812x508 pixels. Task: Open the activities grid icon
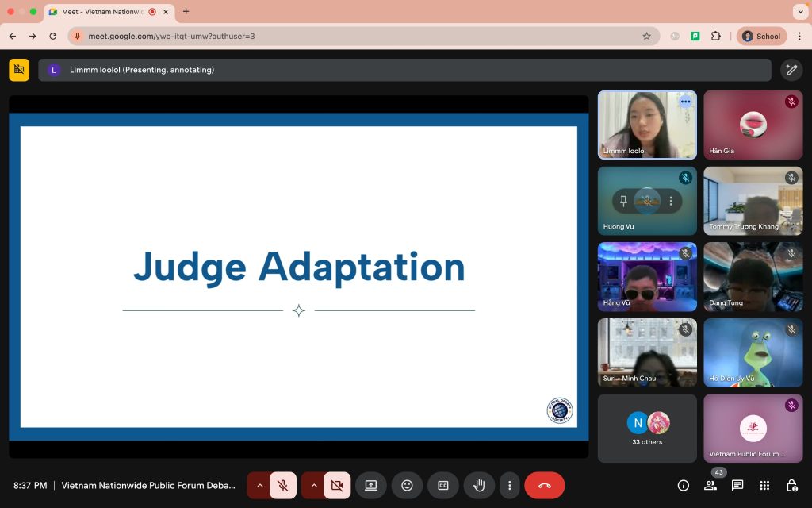tap(764, 486)
